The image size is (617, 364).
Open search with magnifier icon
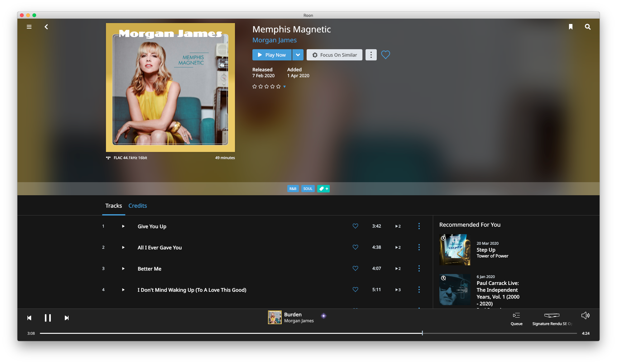pyautogui.click(x=588, y=27)
